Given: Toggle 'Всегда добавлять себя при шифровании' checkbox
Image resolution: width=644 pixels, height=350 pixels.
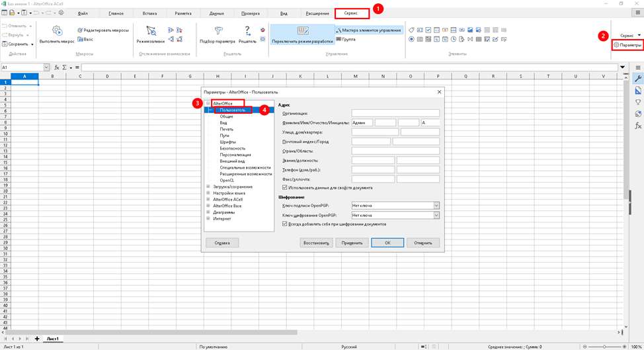Looking at the screenshot, I should tap(285, 224).
